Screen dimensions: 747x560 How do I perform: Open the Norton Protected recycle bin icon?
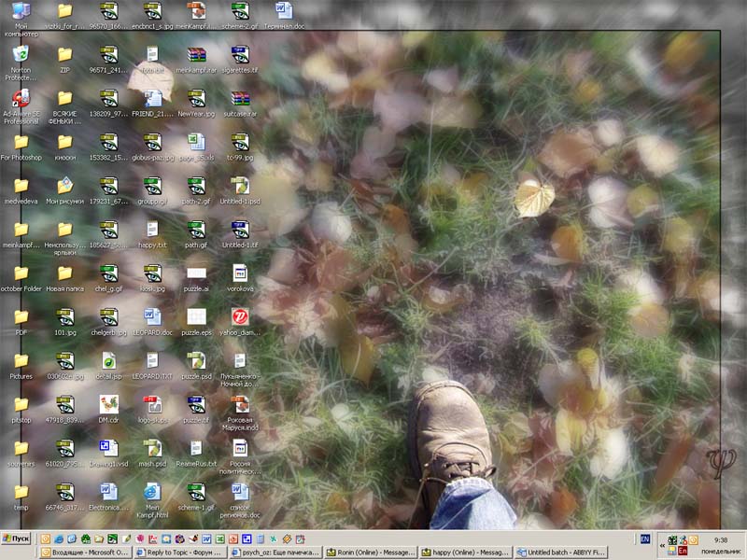pyautogui.click(x=21, y=62)
